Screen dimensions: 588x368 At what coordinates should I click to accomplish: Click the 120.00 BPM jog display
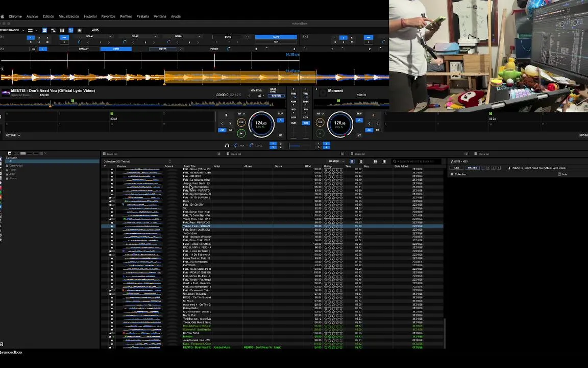(340, 124)
